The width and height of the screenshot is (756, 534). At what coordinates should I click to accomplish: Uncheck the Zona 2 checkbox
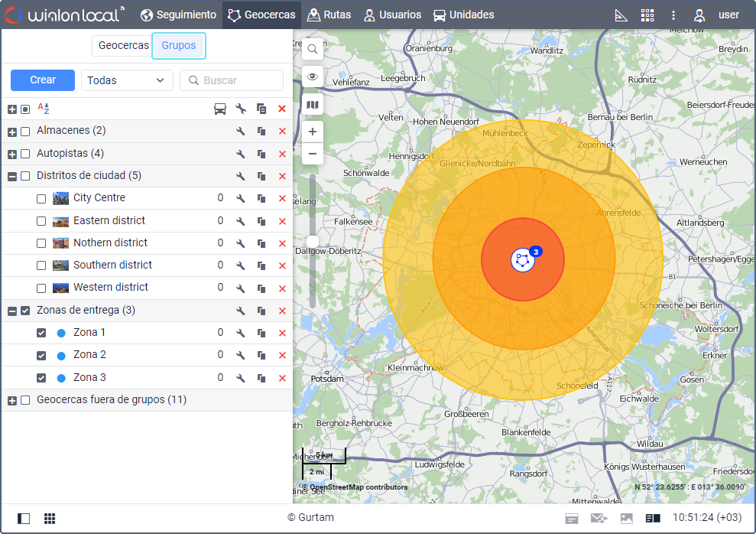point(41,356)
